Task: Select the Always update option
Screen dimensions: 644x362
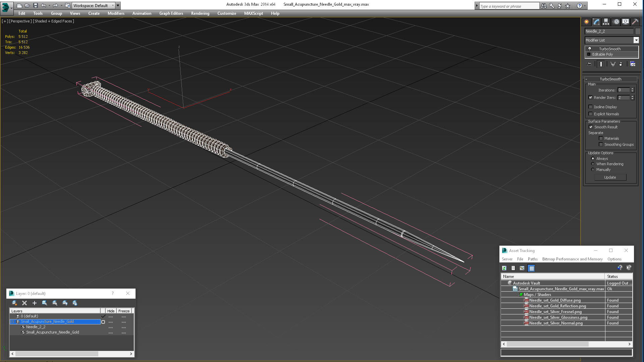Action: tap(593, 159)
